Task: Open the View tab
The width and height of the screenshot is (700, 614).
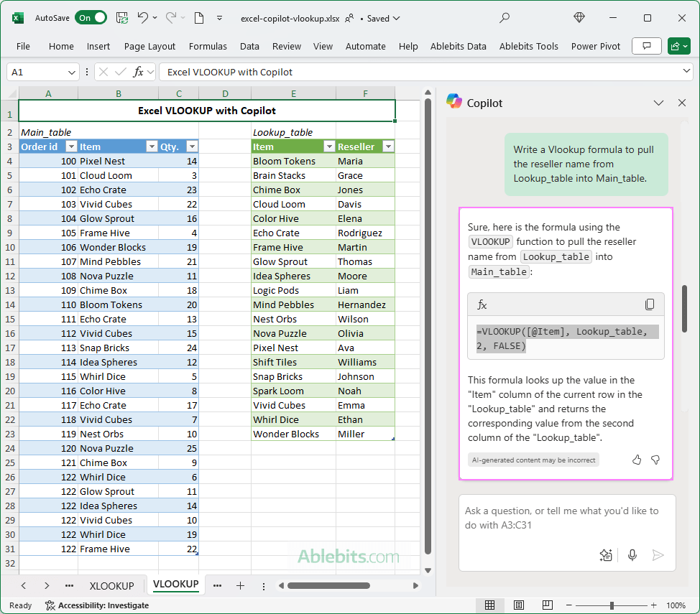Action: click(x=323, y=47)
